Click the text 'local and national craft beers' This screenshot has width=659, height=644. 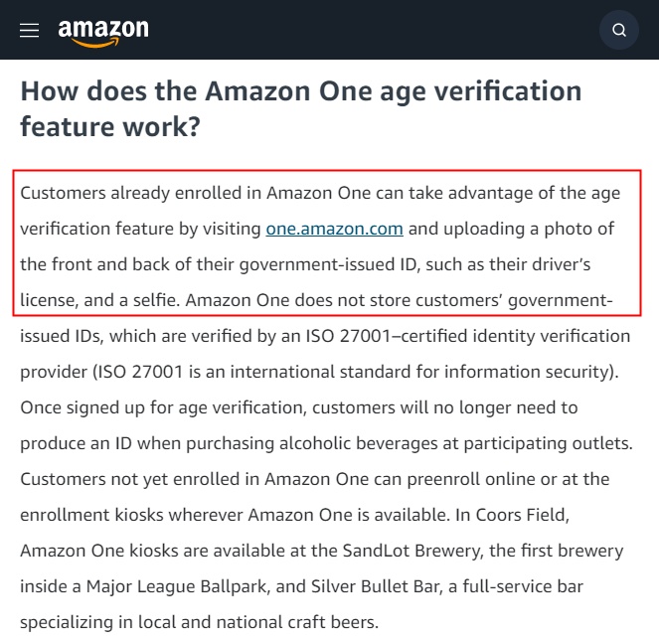[257, 622]
